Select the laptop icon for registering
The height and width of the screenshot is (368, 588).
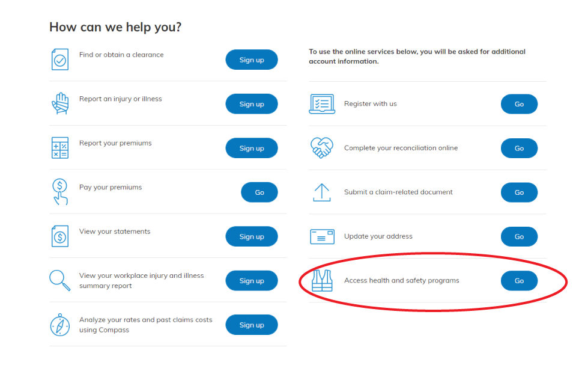click(x=322, y=103)
